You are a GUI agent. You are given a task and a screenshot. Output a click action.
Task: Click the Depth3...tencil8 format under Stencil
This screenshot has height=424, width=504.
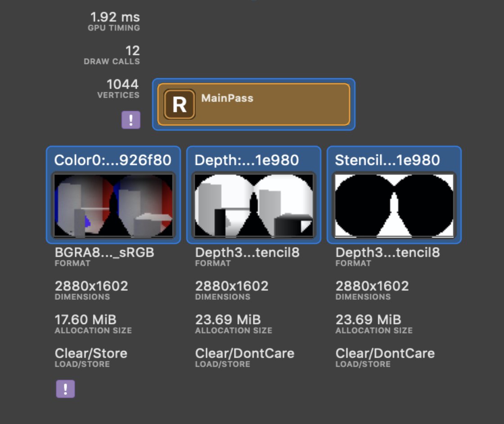pos(387,253)
